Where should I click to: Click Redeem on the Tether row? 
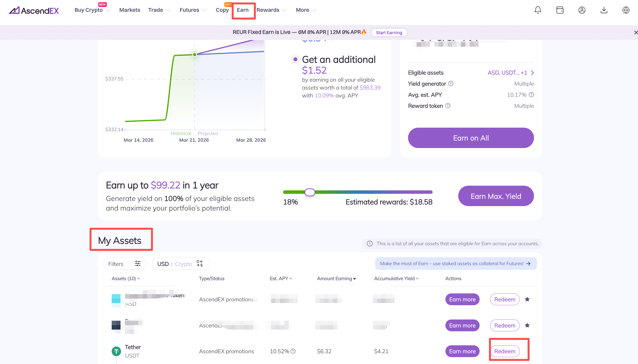click(504, 351)
